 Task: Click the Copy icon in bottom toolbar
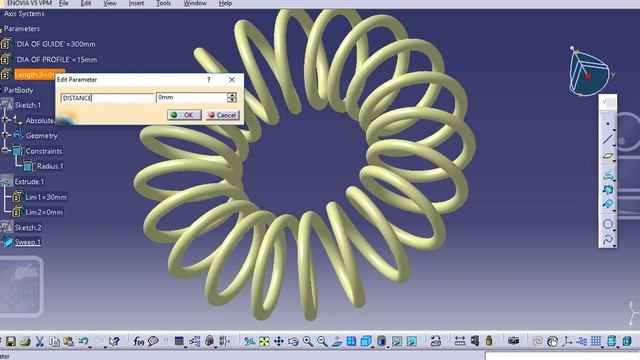point(54,341)
